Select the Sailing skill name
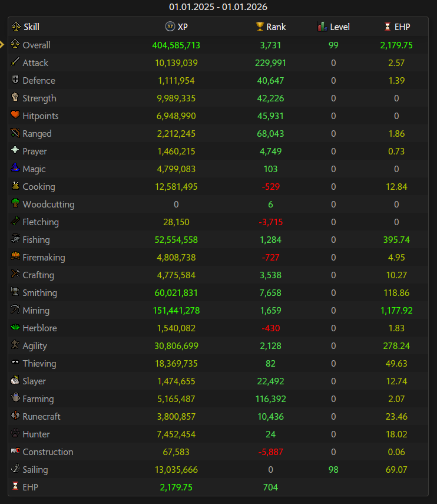 pyautogui.click(x=35, y=470)
